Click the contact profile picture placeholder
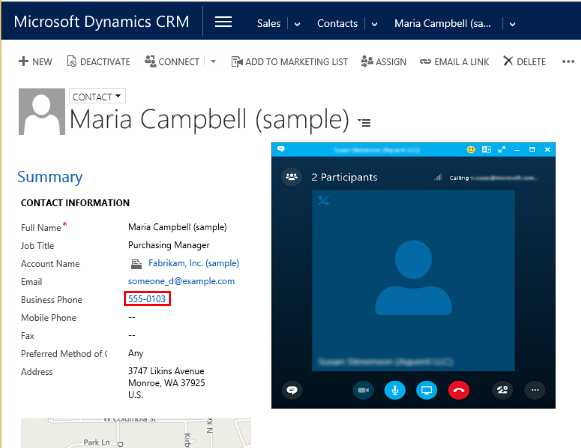The image size is (581, 448). point(42,111)
